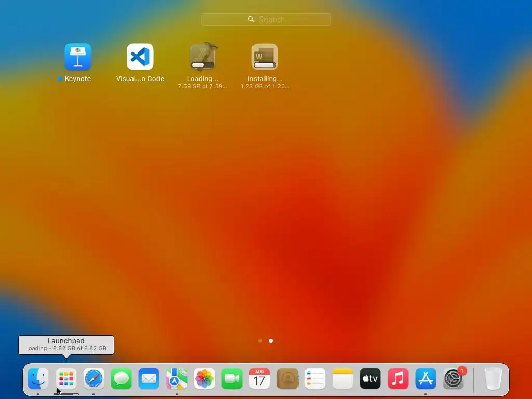The width and height of the screenshot is (532, 399).
Task: Click the "7.59 GB of 7.59..." download text
Action: (x=202, y=86)
